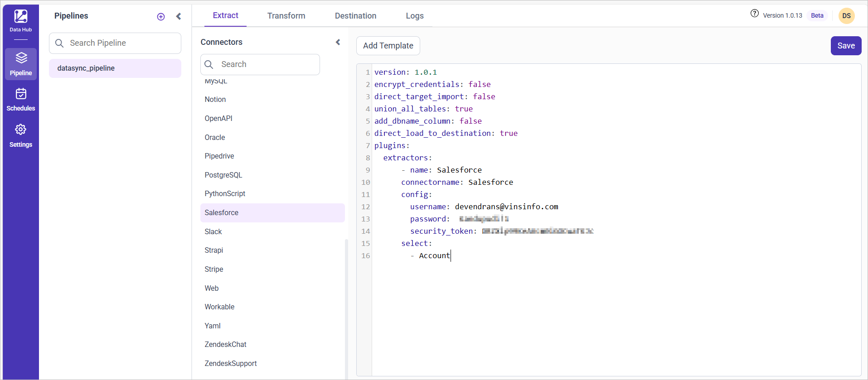Click the direct_load_to_destination line

coord(446,134)
